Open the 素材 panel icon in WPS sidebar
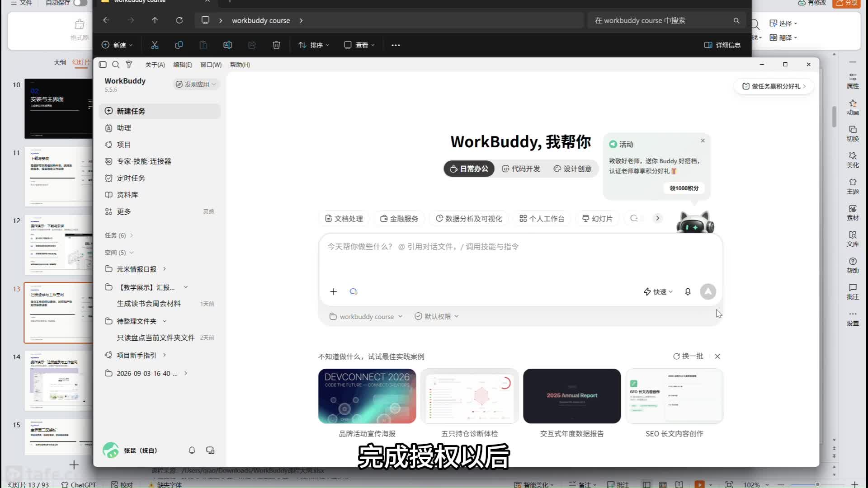868x488 pixels. pyautogui.click(x=853, y=212)
